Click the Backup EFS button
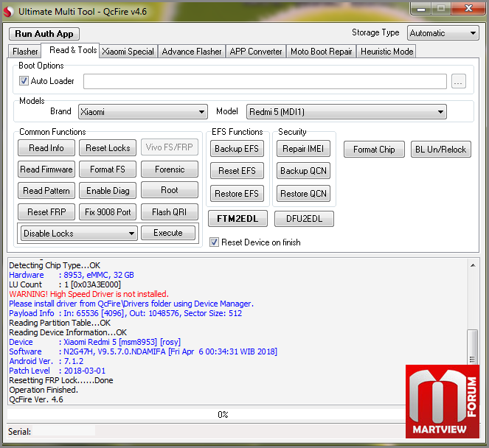489x448 pixels. pyautogui.click(x=237, y=149)
